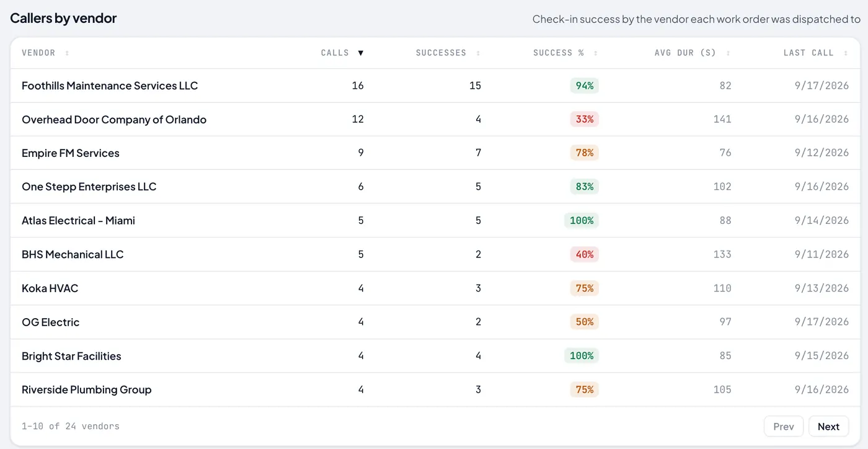Click the 9/13/2026 last call date
868x449 pixels.
[x=821, y=288]
